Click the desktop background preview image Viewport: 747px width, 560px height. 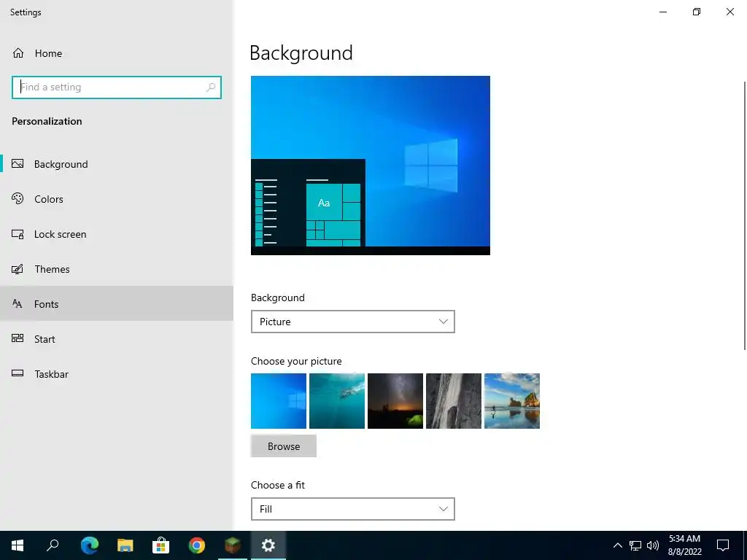371,166
